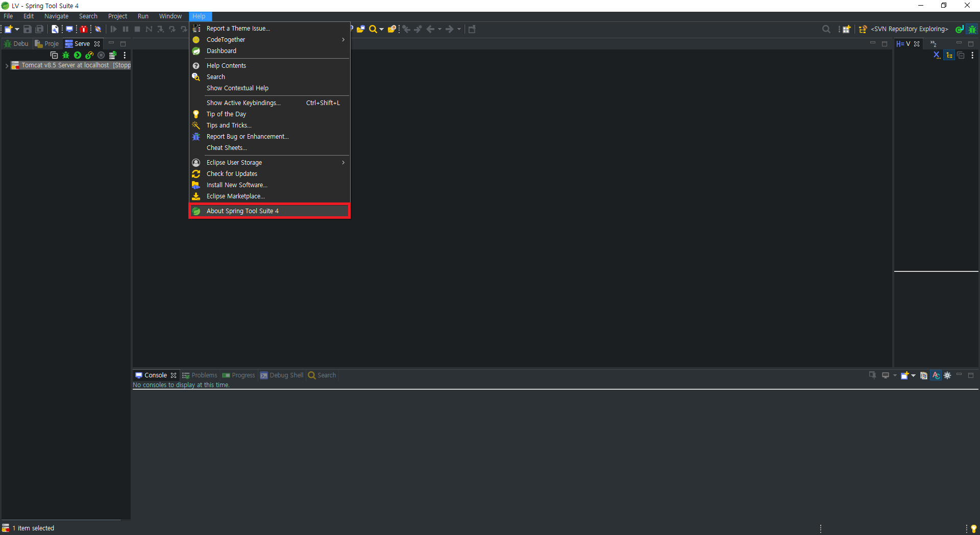Open the Window menu in menu bar
This screenshot has height=535, width=980.
tap(170, 16)
